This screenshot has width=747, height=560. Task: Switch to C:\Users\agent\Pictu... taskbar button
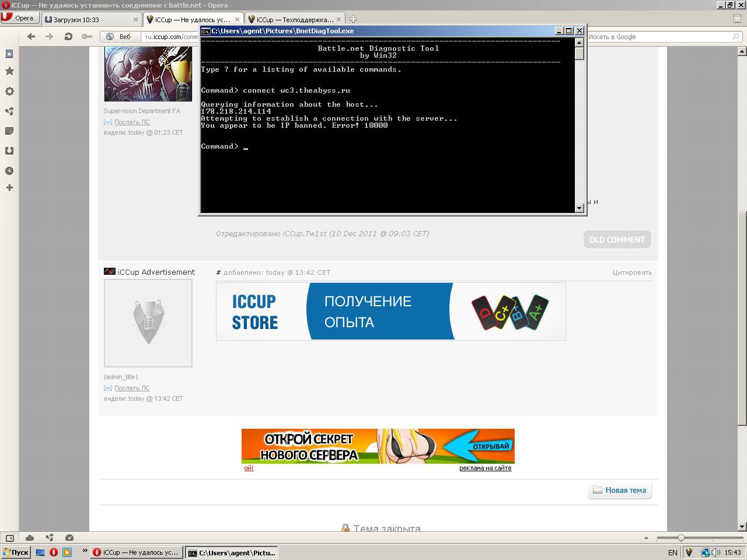(231, 552)
